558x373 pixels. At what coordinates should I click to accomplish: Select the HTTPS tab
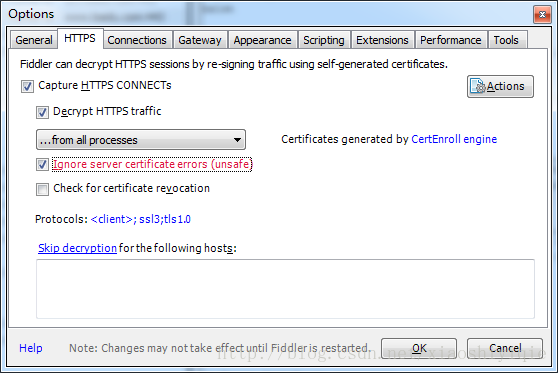[x=80, y=38]
